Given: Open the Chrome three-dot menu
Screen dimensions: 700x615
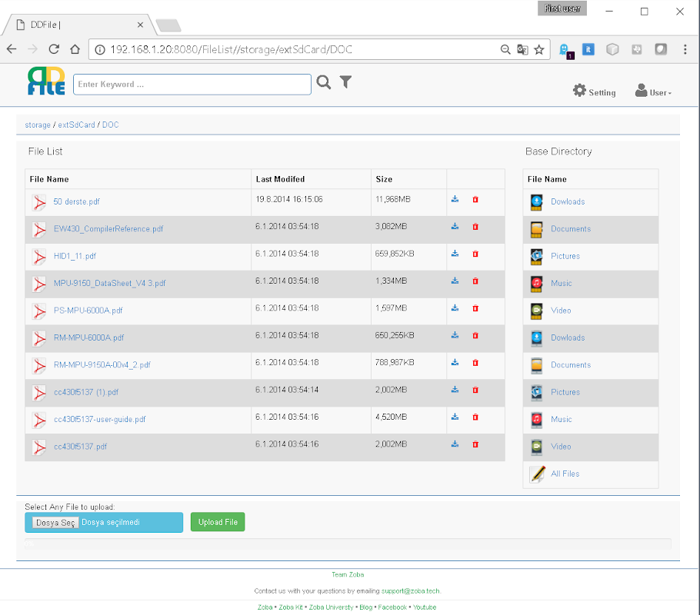Looking at the screenshot, I should pyautogui.click(x=685, y=49).
